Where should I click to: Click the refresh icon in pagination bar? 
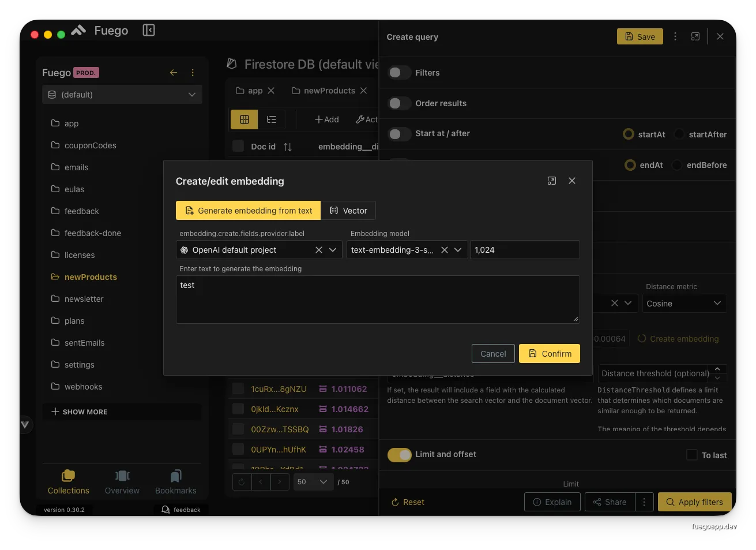click(241, 482)
